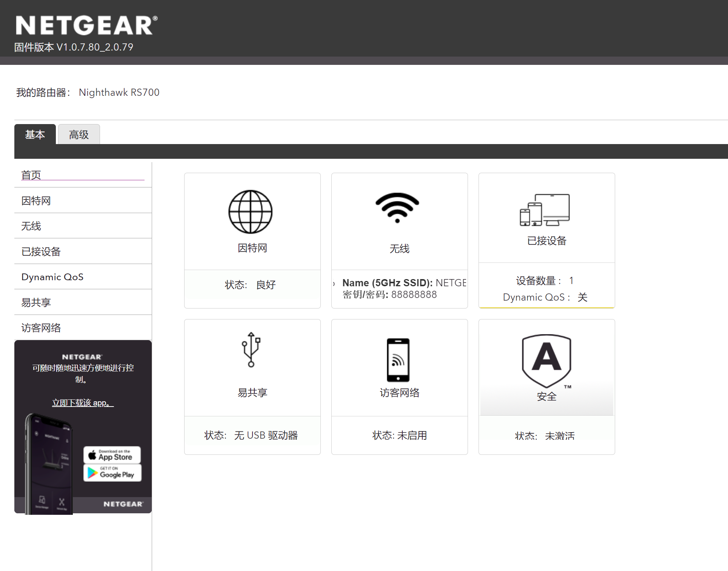Click the Dynamic QoS 关 status text
This screenshot has height=571, width=728.
click(545, 297)
